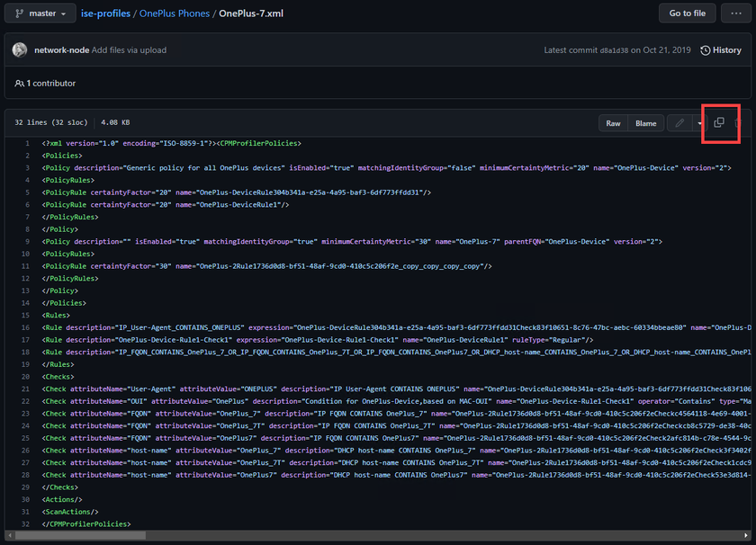Image resolution: width=756 pixels, height=545 pixels.
Task: Open the Raw file view
Action: pos(613,123)
